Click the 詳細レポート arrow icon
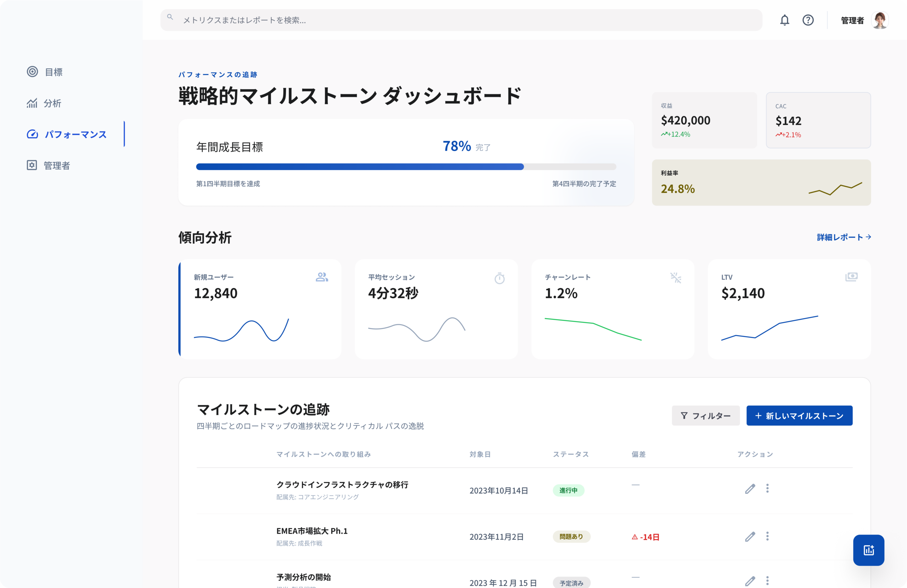The width and height of the screenshot is (907, 588). tap(868, 237)
